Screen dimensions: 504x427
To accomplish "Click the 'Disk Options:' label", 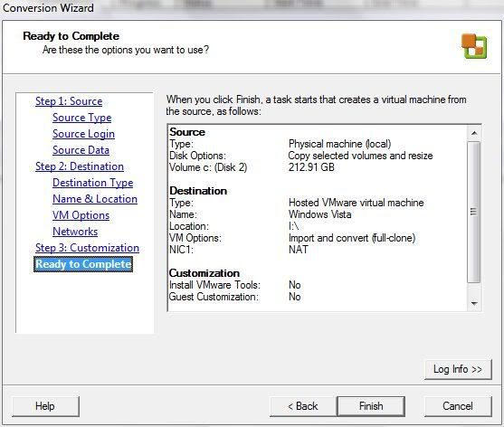I will pyautogui.click(x=197, y=156).
